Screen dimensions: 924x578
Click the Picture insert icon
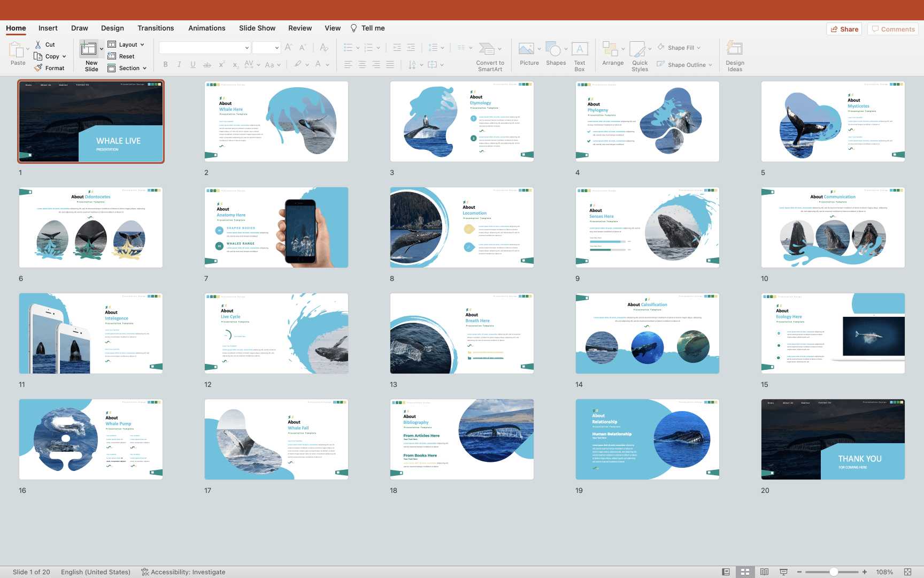coord(526,49)
